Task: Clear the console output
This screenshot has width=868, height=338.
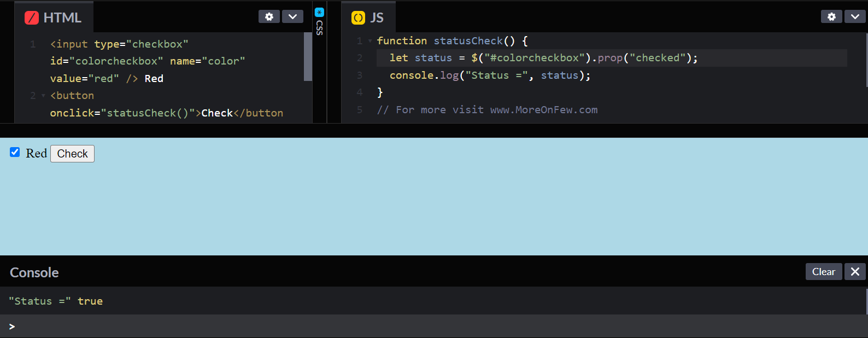Action: click(823, 271)
